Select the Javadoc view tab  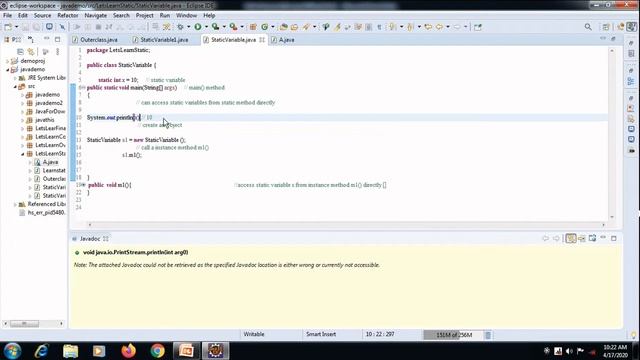(x=90, y=239)
